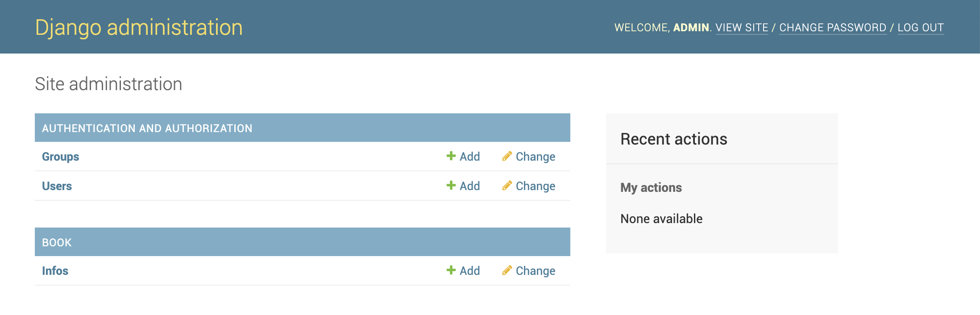Click the My actions subheading
The height and width of the screenshot is (315, 980).
[651, 187]
